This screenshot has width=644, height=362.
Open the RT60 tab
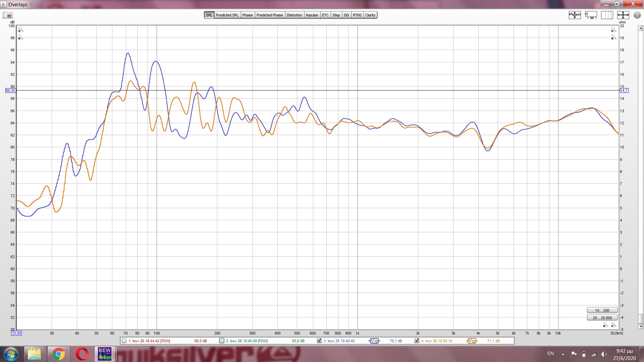point(357,15)
